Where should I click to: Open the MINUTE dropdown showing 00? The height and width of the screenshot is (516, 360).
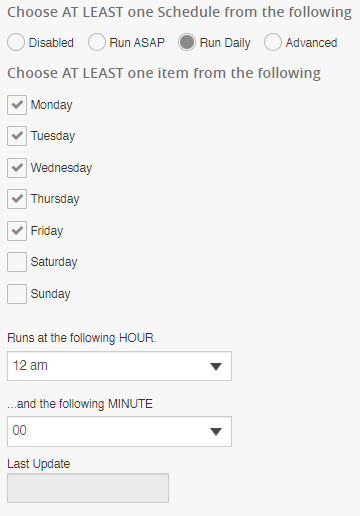point(119,431)
